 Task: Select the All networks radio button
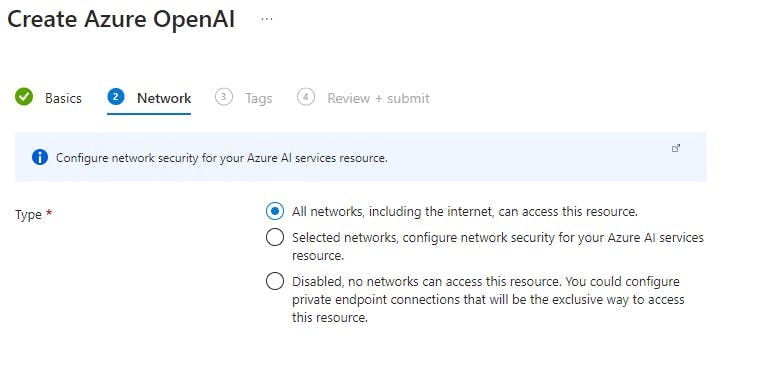coord(275,211)
